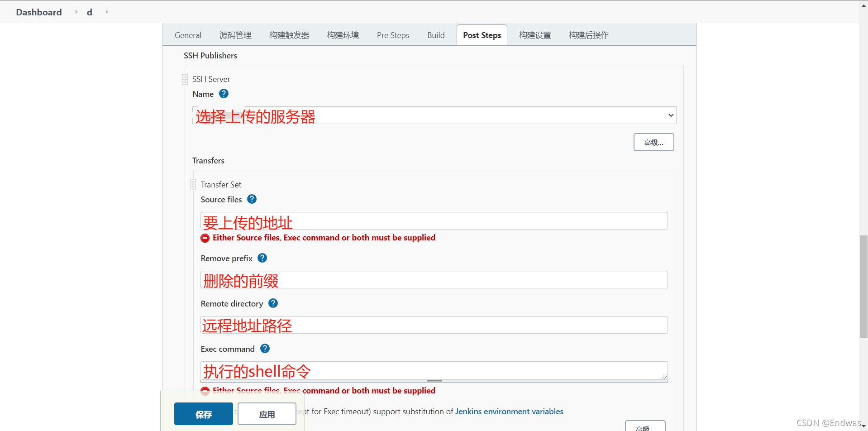Image resolution: width=868 pixels, height=431 pixels.
Task: Open help for the Remove prefix field
Action: point(262,258)
